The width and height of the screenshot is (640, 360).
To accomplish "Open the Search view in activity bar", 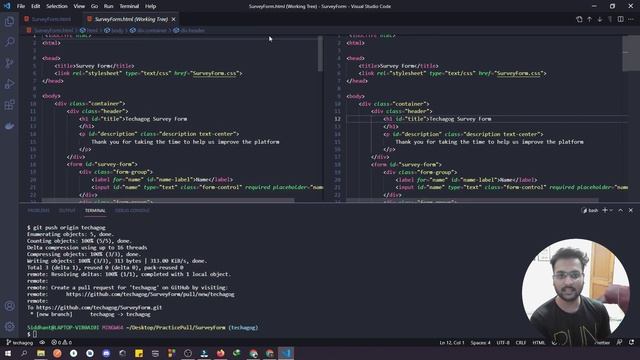I will pyautogui.click(x=9, y=42).
